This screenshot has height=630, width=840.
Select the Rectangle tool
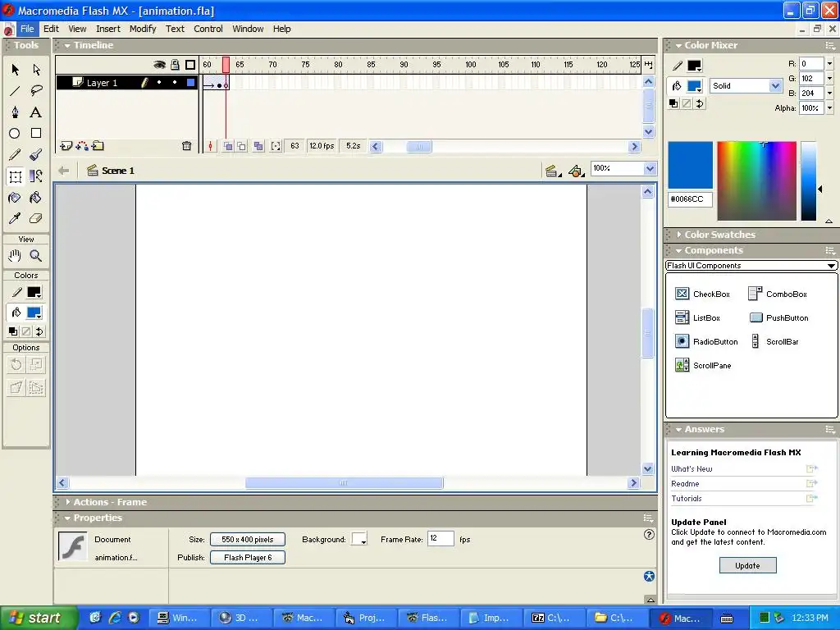coord(36,134)
